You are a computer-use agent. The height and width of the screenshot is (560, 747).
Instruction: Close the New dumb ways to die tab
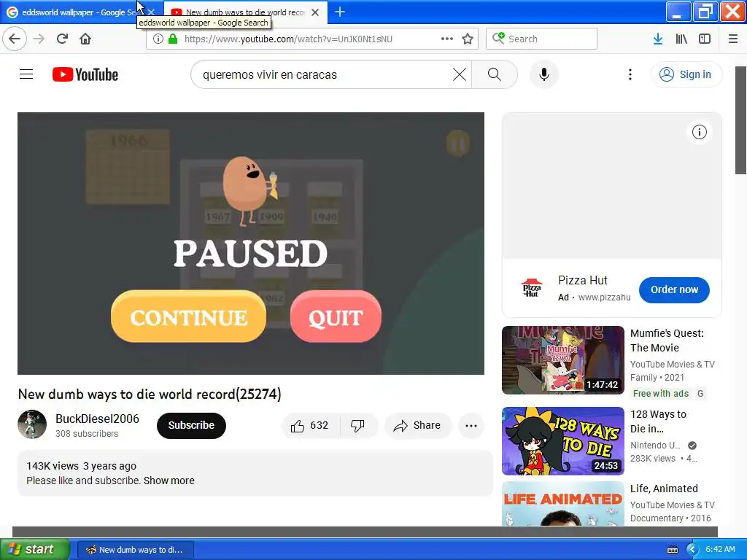tap(315, 12)
